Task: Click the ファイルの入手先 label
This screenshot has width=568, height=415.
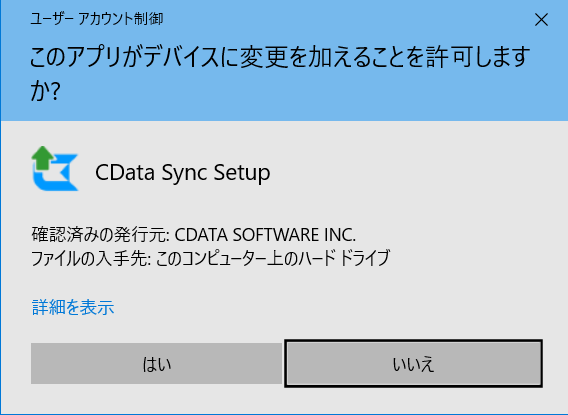Action: click(x=91, y=259)
